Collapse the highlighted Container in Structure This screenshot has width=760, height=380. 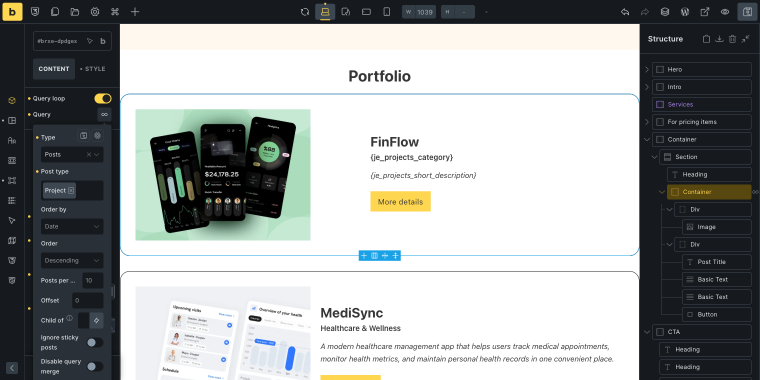click(662, 192)
